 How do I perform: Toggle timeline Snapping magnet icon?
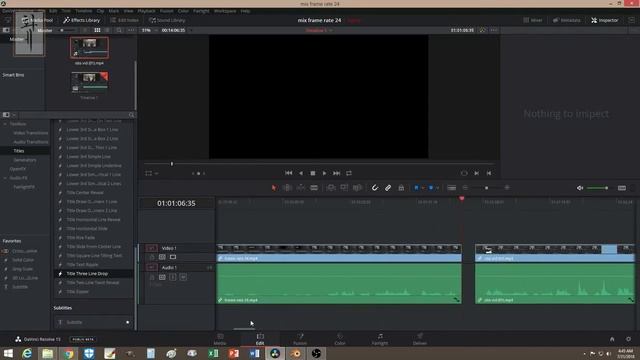pyautogui.click(x=375, y=188)
